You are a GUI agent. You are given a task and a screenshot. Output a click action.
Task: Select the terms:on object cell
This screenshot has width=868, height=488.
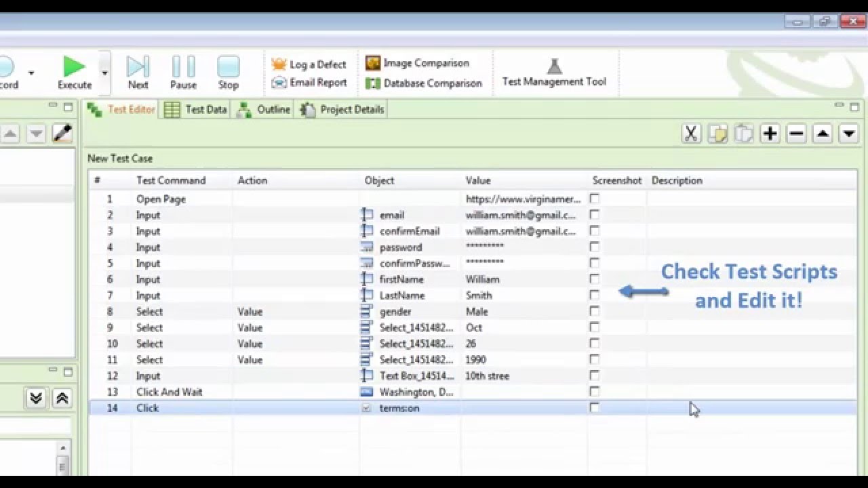click(399, 408)
